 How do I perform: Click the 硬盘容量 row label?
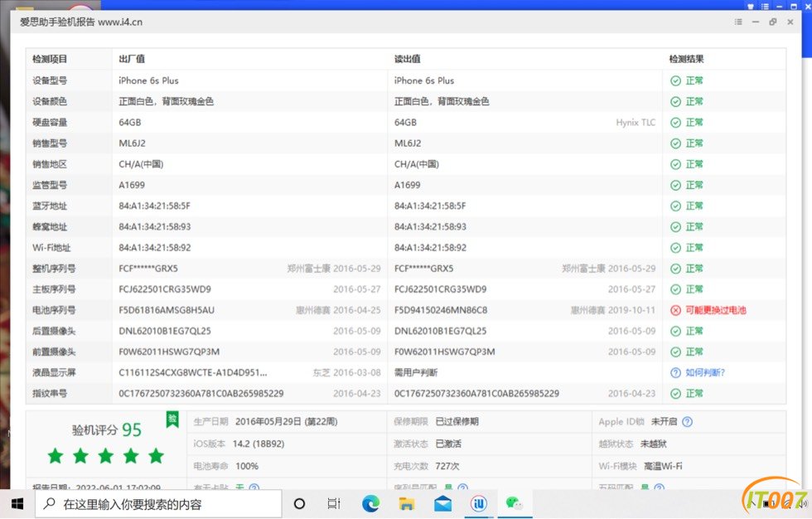[x=50, y=123]
